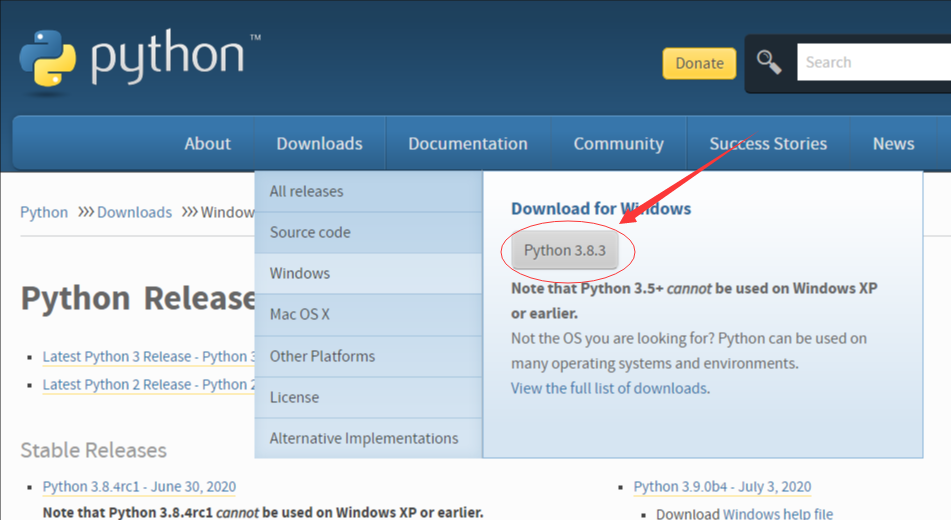951x520 pixels.
Task: Go to Success Stories section
Action: [x=767, y=143]
